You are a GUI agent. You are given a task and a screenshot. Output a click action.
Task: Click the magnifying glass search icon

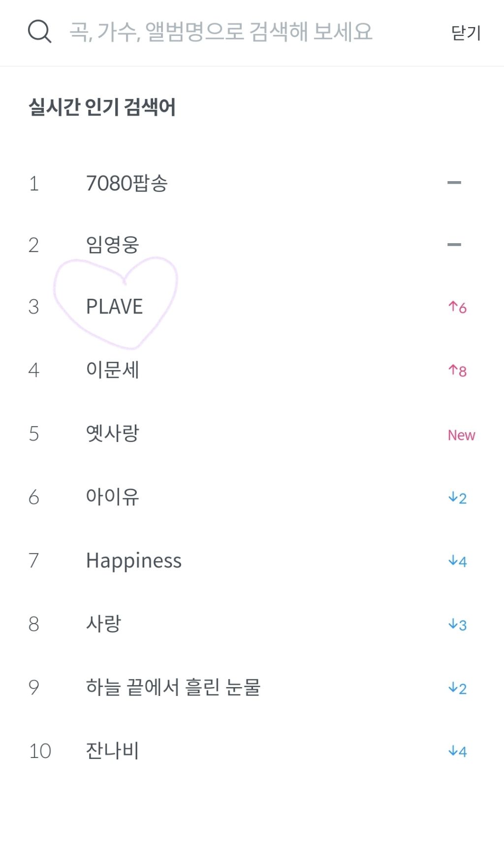coord(39,31)
